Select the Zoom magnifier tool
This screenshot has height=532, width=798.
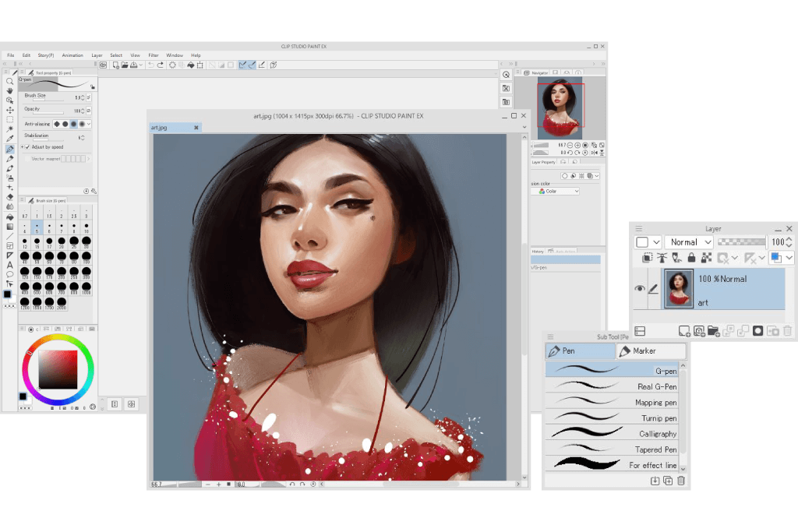pos(10,81)
